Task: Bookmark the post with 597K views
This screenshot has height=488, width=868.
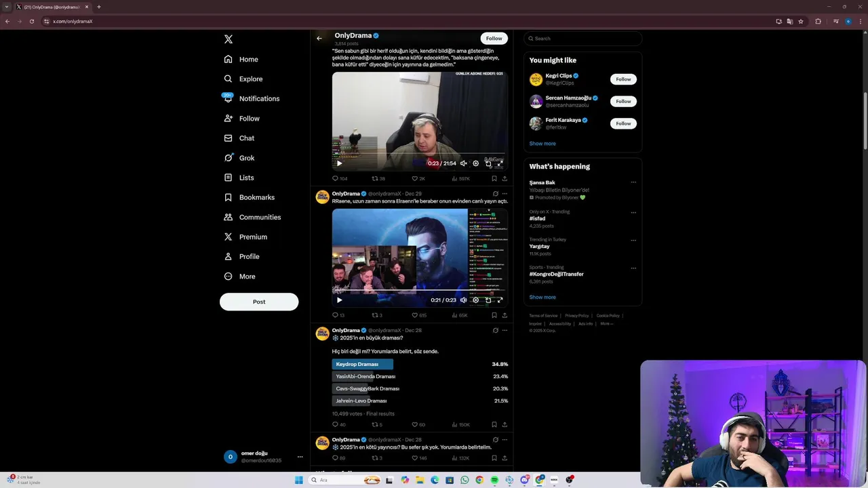Action: 494,179
